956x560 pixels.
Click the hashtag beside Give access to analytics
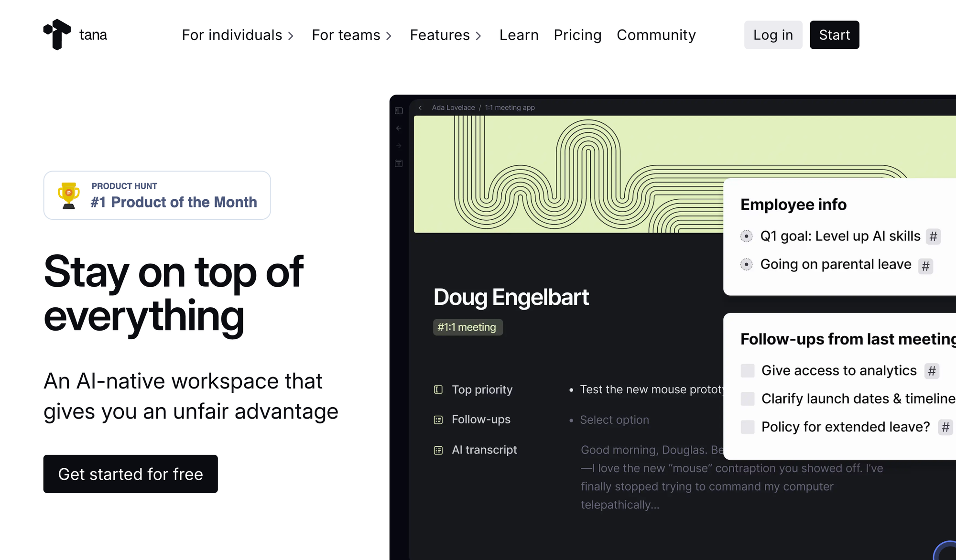pos(932,371)
